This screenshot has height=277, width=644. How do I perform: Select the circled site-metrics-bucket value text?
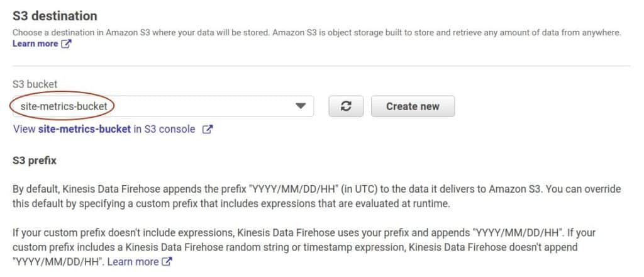click(64, 106)
